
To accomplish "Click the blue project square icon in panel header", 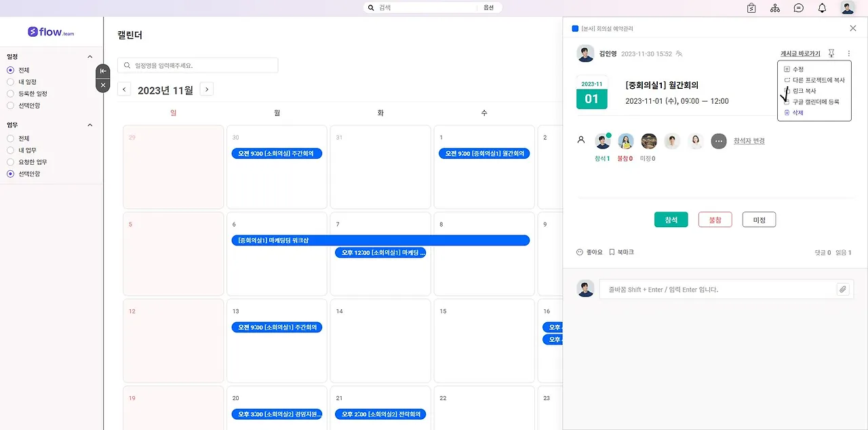I will (575, 28).
